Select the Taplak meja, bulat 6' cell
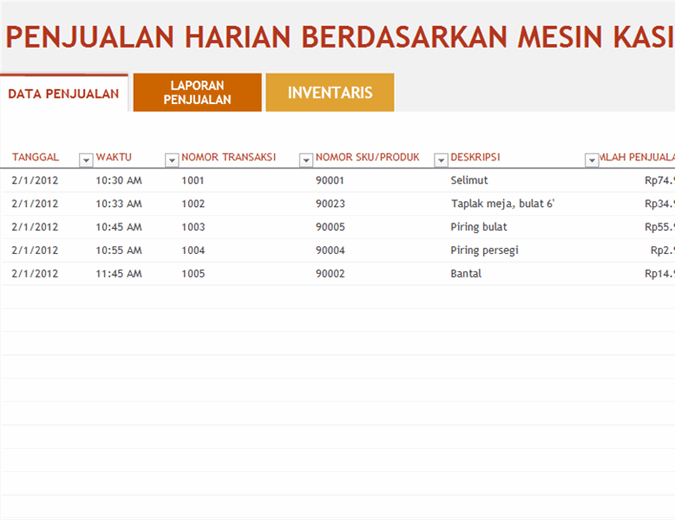This screenshot has width=675, height=520. [503, 204]
